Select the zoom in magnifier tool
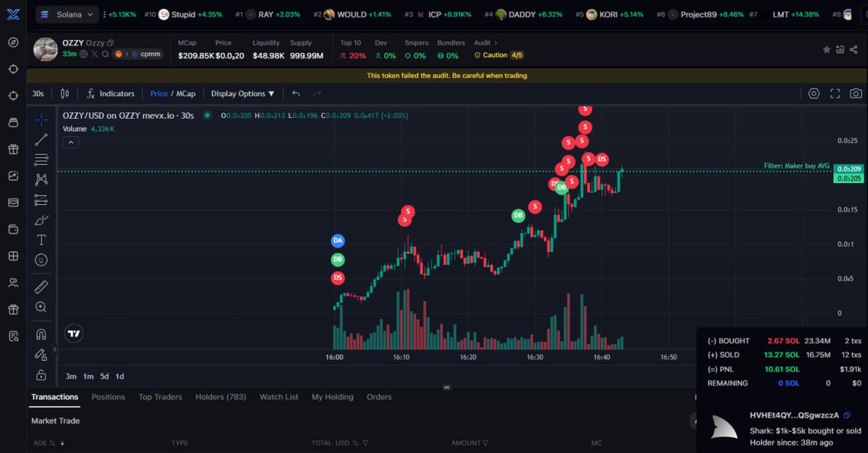 (x=41, y=307)
